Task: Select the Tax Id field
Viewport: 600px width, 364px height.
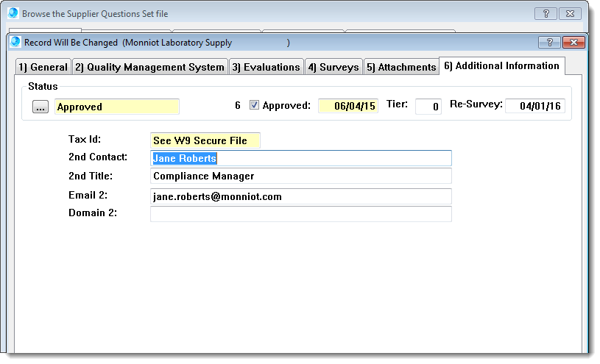Action: pyautogui.click(x=205, y=140)
